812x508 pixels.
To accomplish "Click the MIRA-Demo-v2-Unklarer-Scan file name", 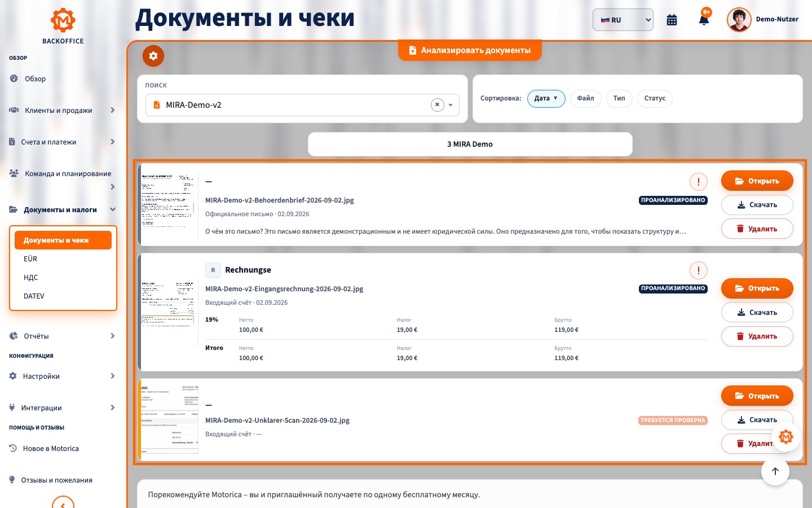I will [x=277, y=421].
